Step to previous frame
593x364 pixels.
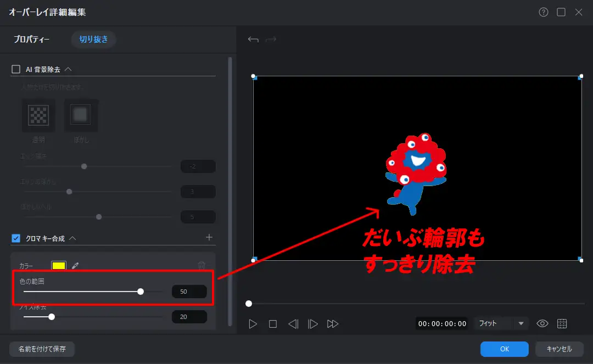[x=293, y=324]
